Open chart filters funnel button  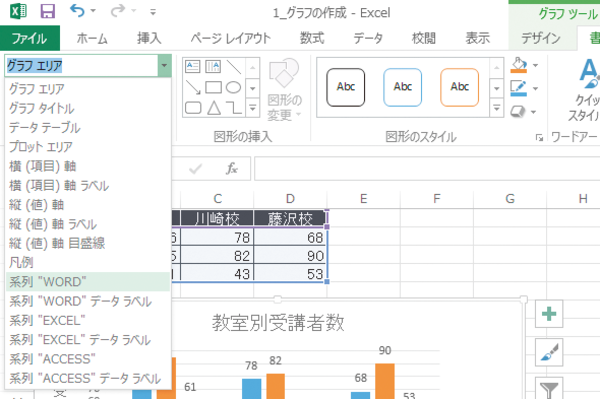[x=549, y=388]
